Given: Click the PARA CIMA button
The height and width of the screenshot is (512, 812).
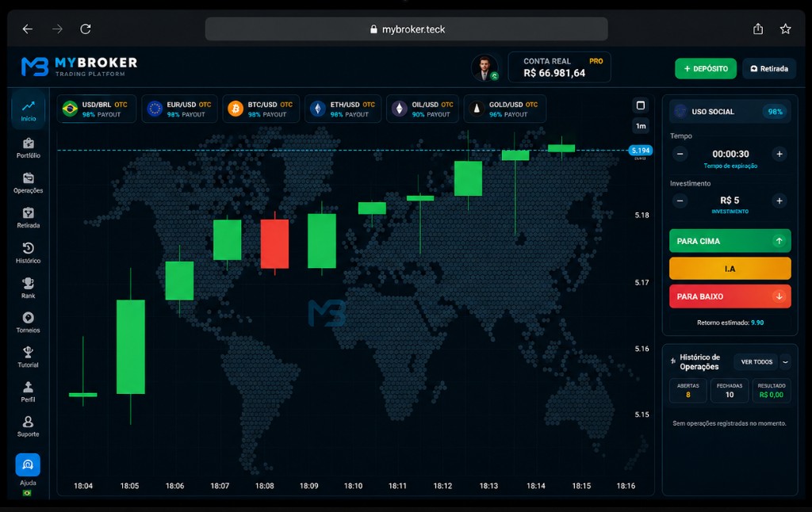Looking at the screenshot, I should (730, 241).
